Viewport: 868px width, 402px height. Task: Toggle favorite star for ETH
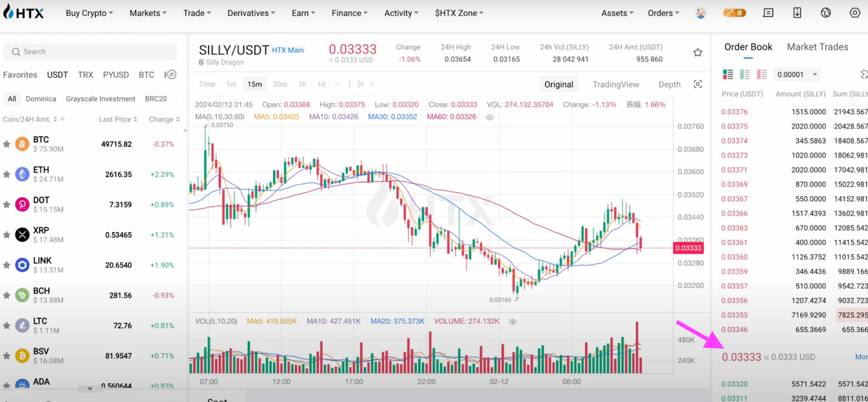click(x=7, y=175)
